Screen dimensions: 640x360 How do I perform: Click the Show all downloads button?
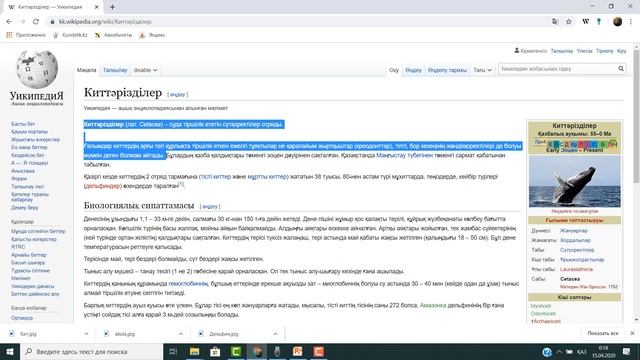click(x=603, y=333)
